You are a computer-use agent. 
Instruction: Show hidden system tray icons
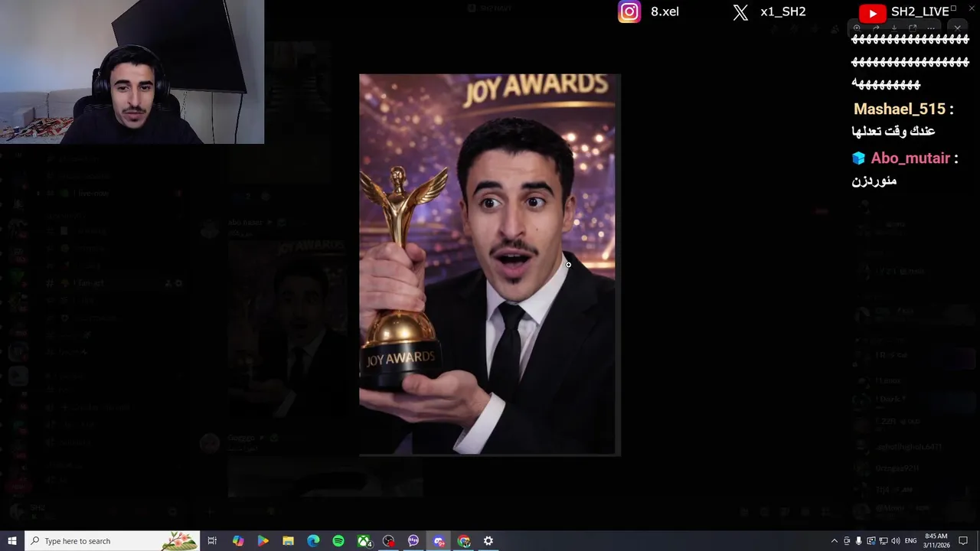(x=835, y=541)
